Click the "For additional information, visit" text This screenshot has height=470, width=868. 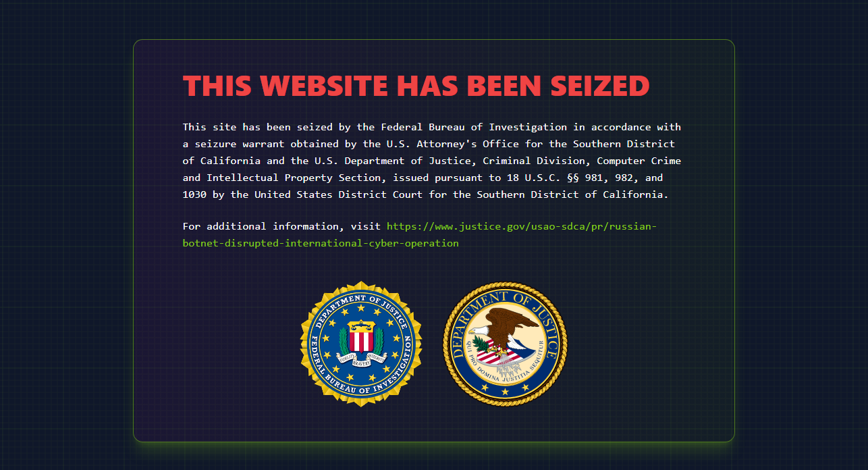[x=281, y=226]
